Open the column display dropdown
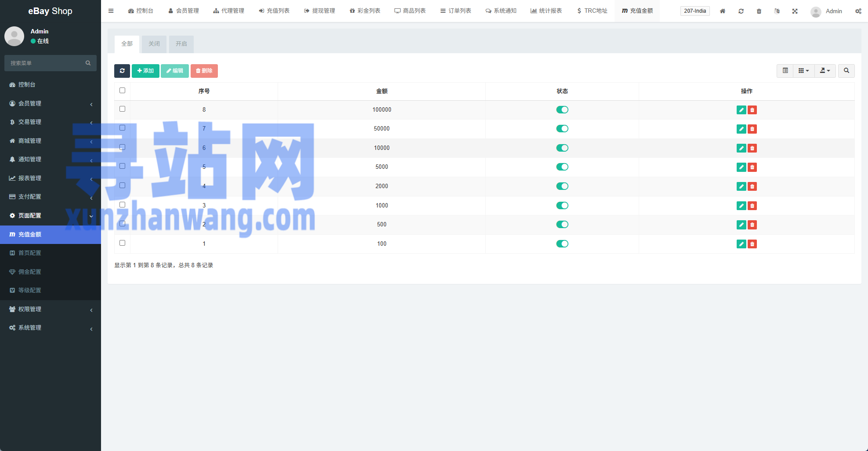This screenshot has height=451, width=868. tap(803, 71)
